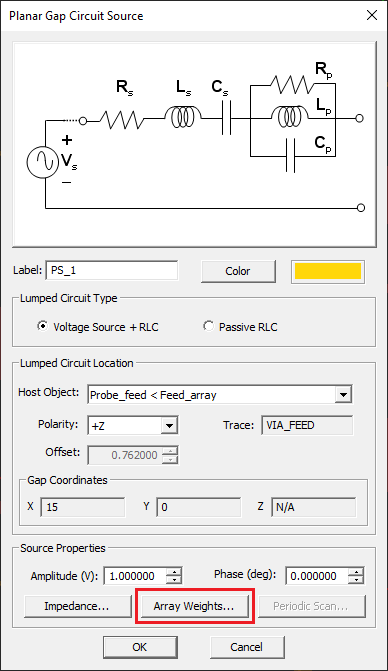Decrease the Amplitude value with down arrow
The width and height of the screenshot is (388, 671).
174,580
